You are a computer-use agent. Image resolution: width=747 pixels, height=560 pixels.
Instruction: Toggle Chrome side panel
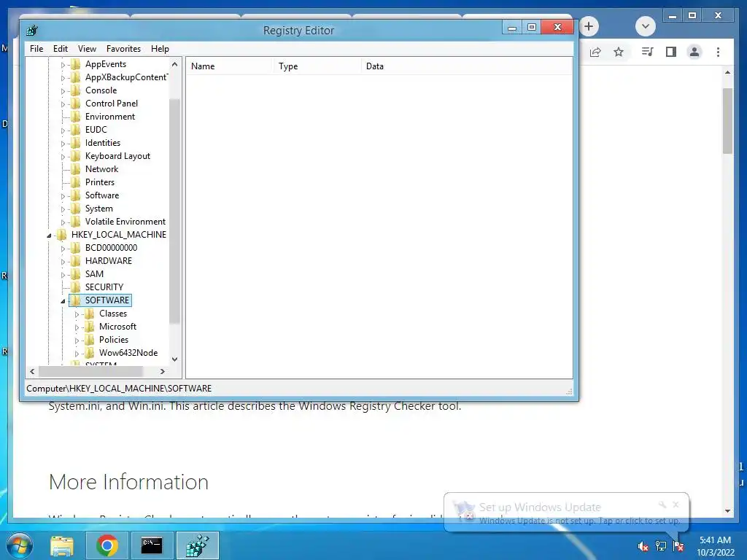coord(671,52)
